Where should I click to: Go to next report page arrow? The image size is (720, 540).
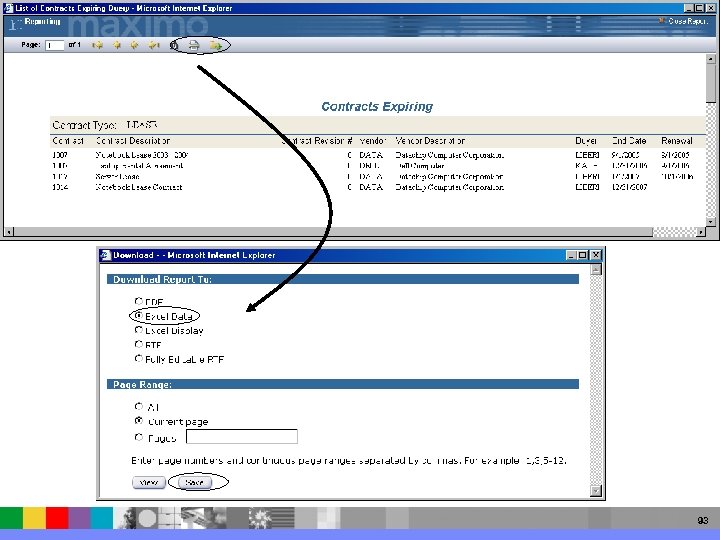pos(134,45)
